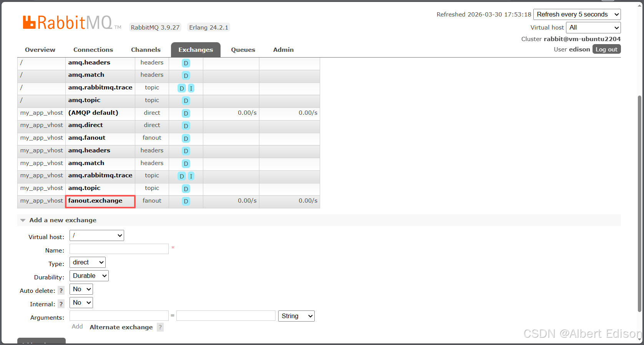The height and width of the screenshot is (345, 644).
Task: Click the D badge for my_app_vhost amq.topic
Action: click(x=186, y=189)
